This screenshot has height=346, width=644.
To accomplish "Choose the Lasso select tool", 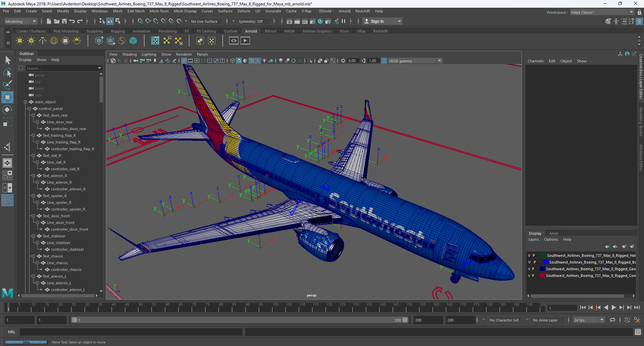I will 7,72.
